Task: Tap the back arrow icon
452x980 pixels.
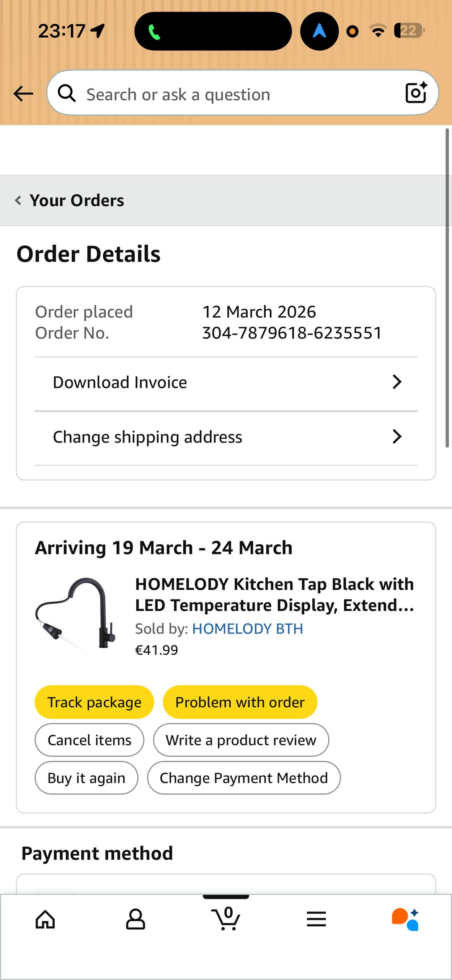Action: 23,94
